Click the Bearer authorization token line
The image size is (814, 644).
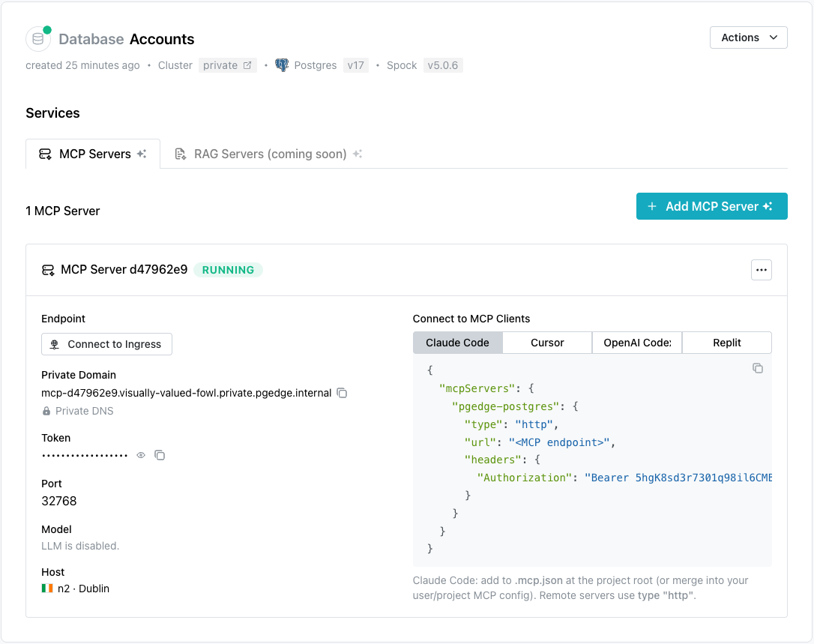624,478
